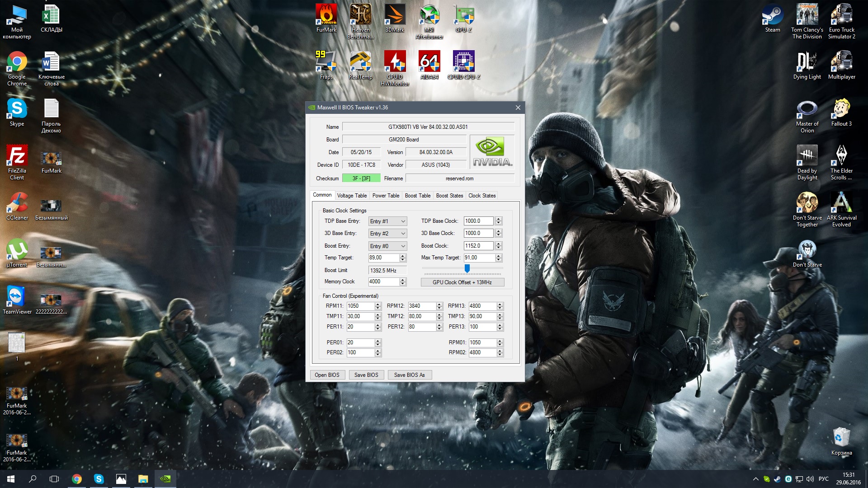
Task: Click NVIDIA icon in taskbar
Action: (165, 479)
